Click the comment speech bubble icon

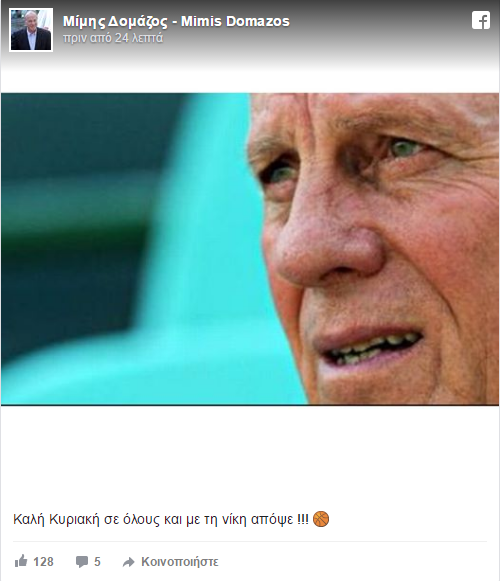(x=82, y=562)
